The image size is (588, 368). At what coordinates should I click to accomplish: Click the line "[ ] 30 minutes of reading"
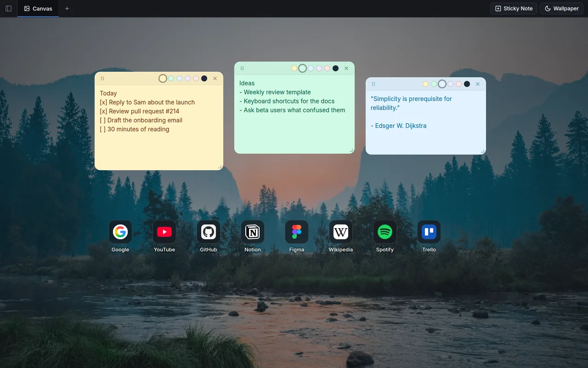point(135,129)
